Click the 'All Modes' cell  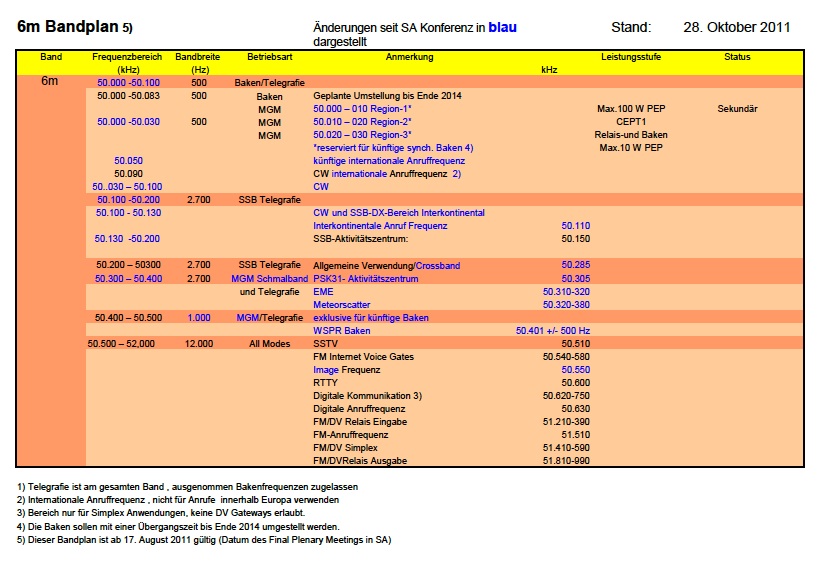[269, 344]
